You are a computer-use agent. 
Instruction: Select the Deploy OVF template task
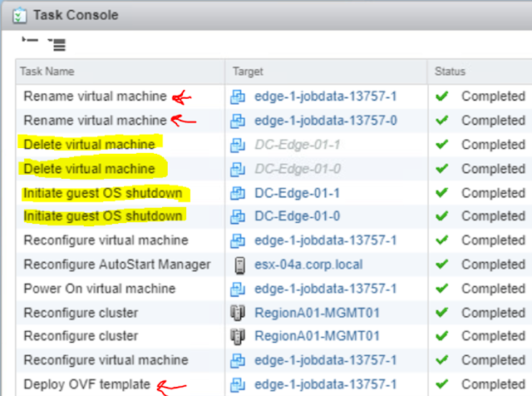click(x=86, y=384)
